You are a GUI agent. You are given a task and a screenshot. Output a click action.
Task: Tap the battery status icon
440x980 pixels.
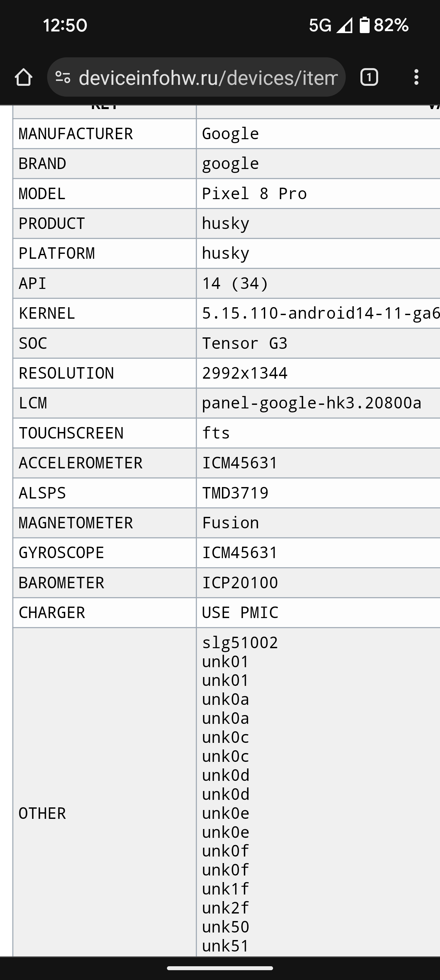tap(364, 25)
